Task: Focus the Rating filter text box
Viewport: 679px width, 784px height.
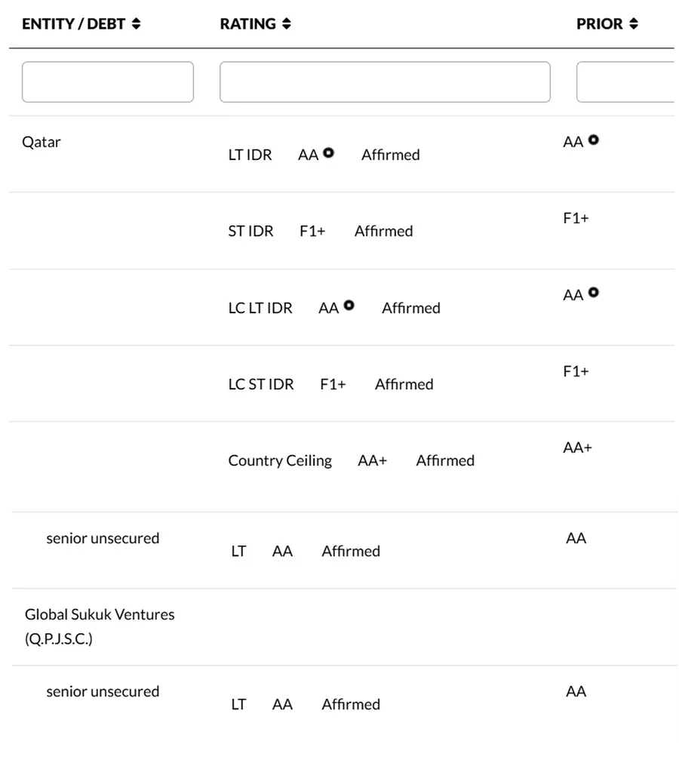Action: (x=385, y=82)
